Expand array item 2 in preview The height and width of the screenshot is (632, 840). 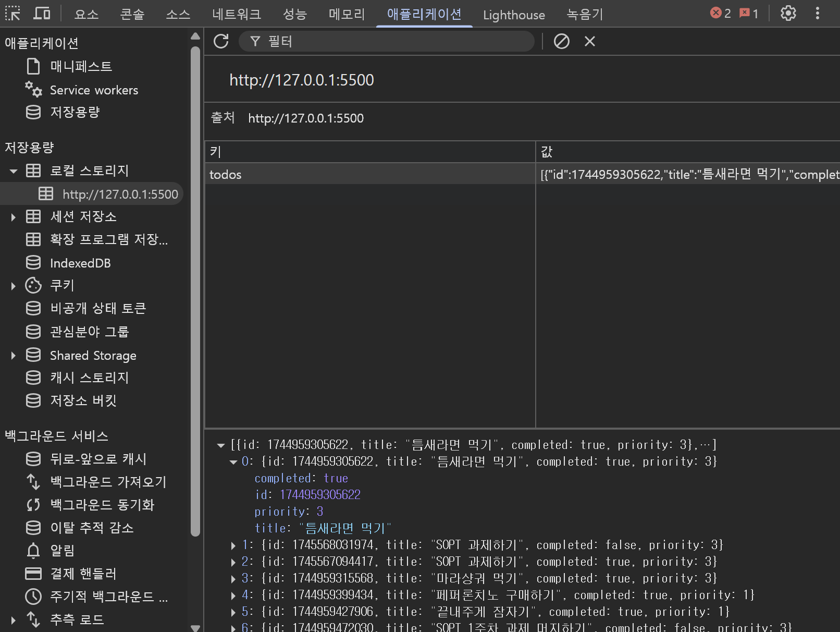(x=233, y=562)
